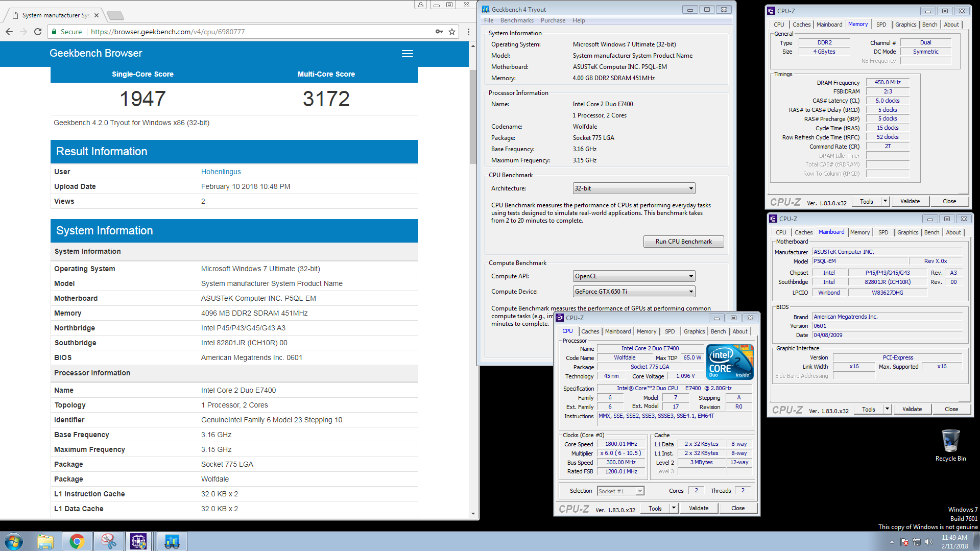Image resolution: width=980 pixels, height=551 pixels.
Task: Open the Snipping Tool taskbar icon
Action: tap(108, 541)
